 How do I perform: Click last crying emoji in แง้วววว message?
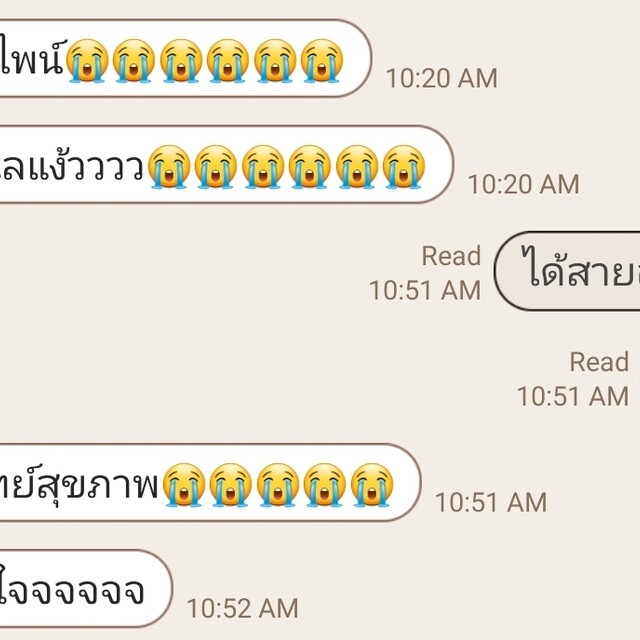404,167
